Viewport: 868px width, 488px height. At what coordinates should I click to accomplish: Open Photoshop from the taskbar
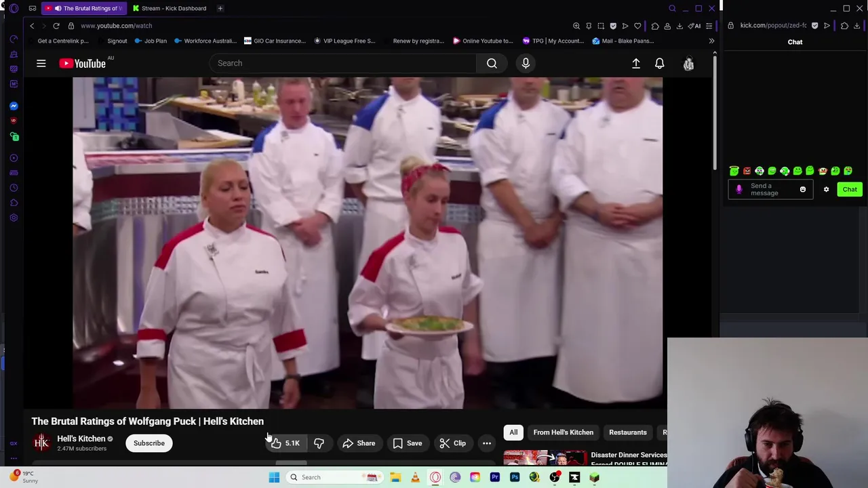[x=515, y=477]
